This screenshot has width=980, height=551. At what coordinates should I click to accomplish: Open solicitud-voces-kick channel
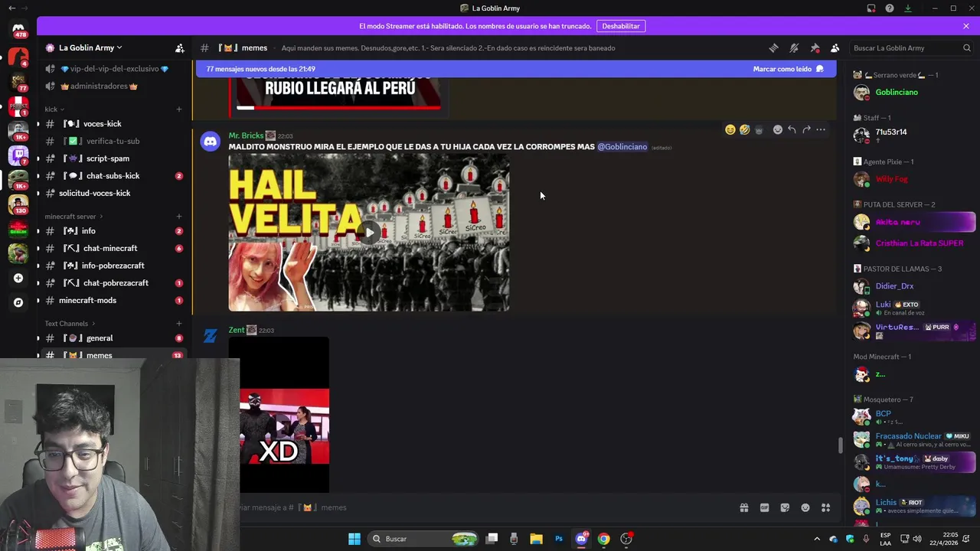point(113,193)
